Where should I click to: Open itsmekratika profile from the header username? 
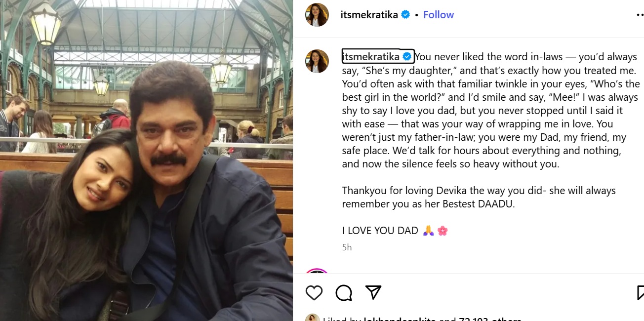369,15
